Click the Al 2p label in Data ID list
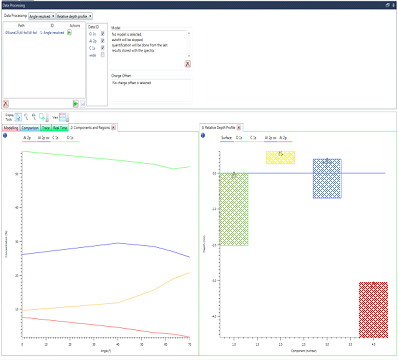 (x=93, y=41)
